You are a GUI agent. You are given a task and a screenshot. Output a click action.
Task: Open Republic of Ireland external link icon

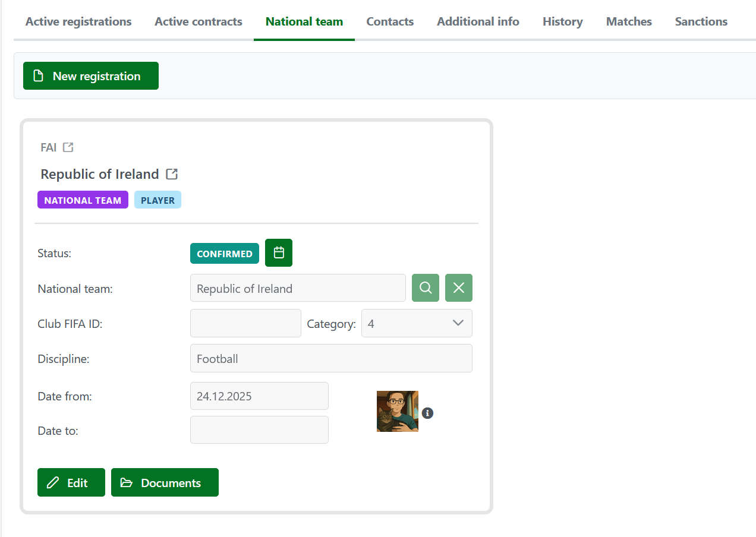point(172,174)
